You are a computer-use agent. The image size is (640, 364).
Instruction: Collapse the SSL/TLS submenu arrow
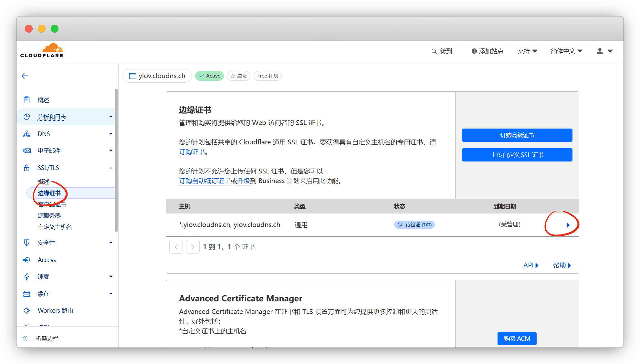coord(111,168)
